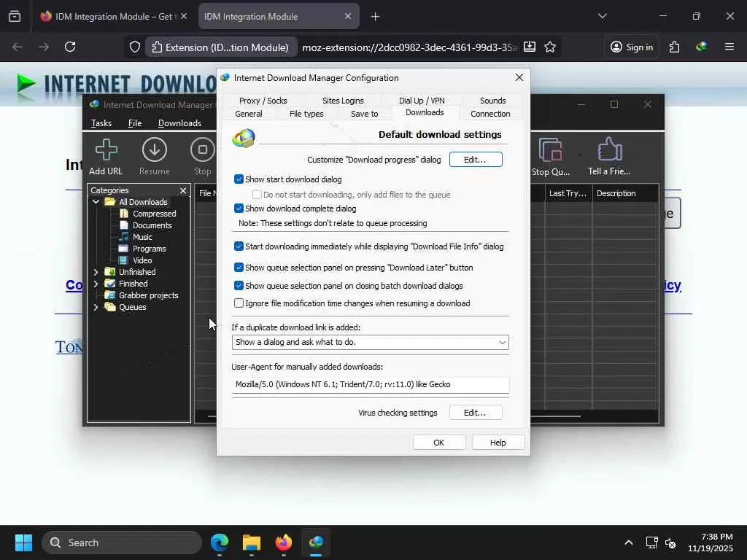Click the shield tracking protection icon

click(x=135, y=47)
